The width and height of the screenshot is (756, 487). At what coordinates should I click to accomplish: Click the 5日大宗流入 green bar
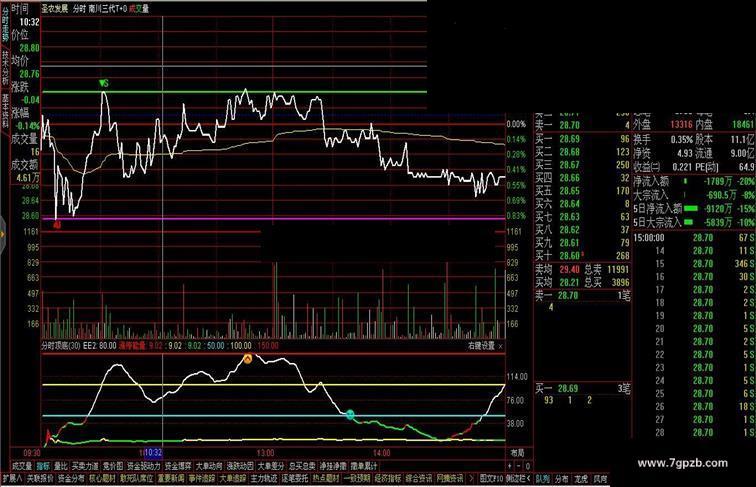[688, 222]
